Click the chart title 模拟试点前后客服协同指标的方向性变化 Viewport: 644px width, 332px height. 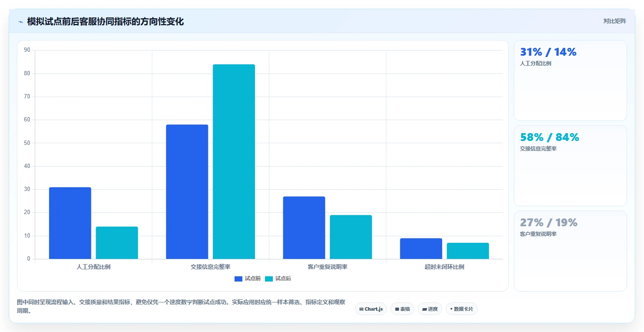[x=105, y=22]
